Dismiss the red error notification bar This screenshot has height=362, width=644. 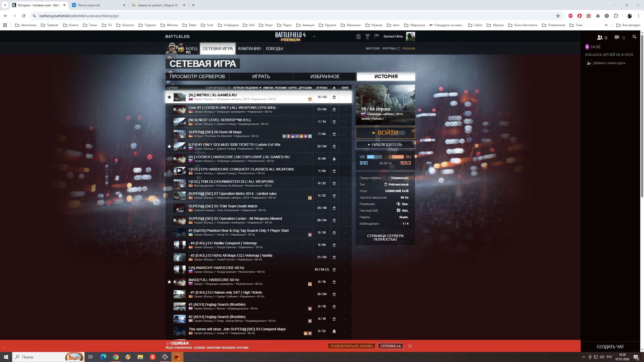[x=410, y=346]
